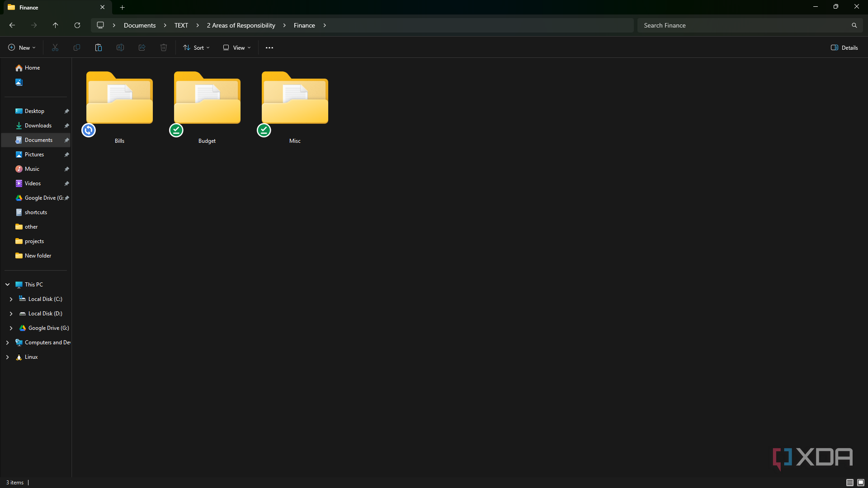Image resolution: width=868 pixels, height=488 pixels.
Task: Expand the Linux tree node
Action: pyautogui.click(x=8, y=357)
